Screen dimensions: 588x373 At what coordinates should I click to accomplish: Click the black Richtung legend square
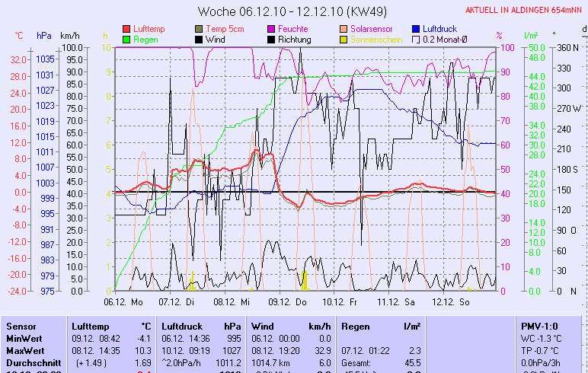point(270,40)
